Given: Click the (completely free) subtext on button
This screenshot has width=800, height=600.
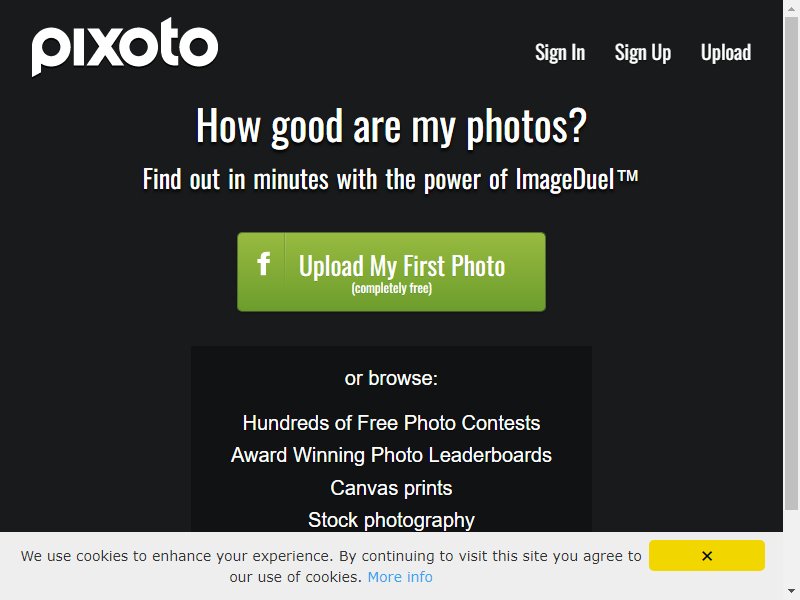Looking at the screenshot, I should tap(391, 288).
